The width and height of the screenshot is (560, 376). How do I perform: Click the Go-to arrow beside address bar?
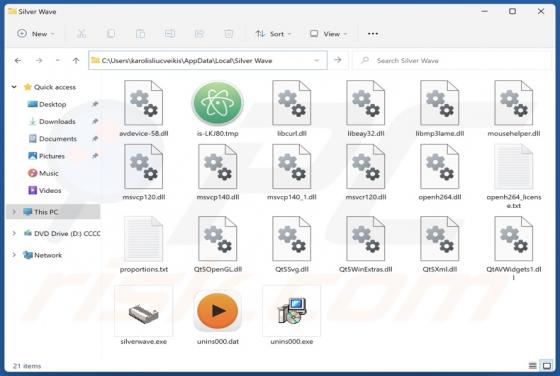point(338,60)
